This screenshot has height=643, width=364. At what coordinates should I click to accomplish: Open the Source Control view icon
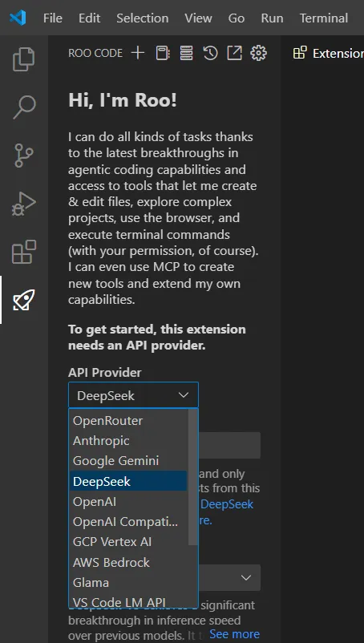[x=24, y=156]
